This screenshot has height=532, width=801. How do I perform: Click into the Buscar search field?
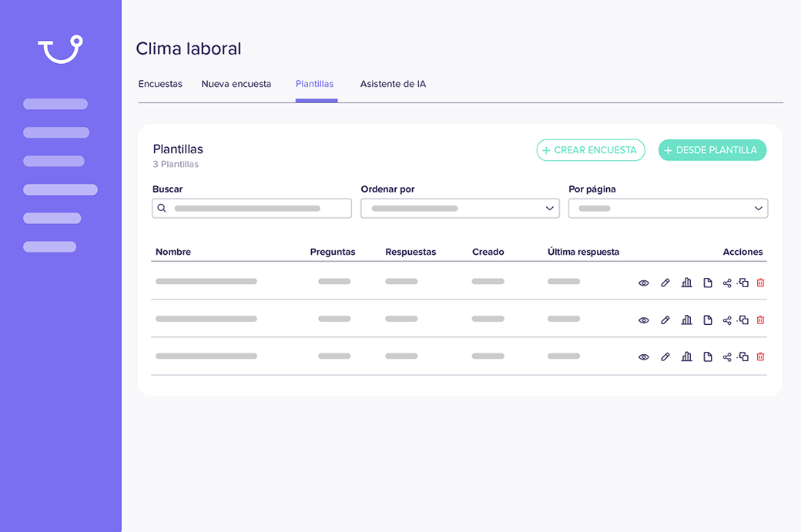pyautogui.click(x=252, y=209)
